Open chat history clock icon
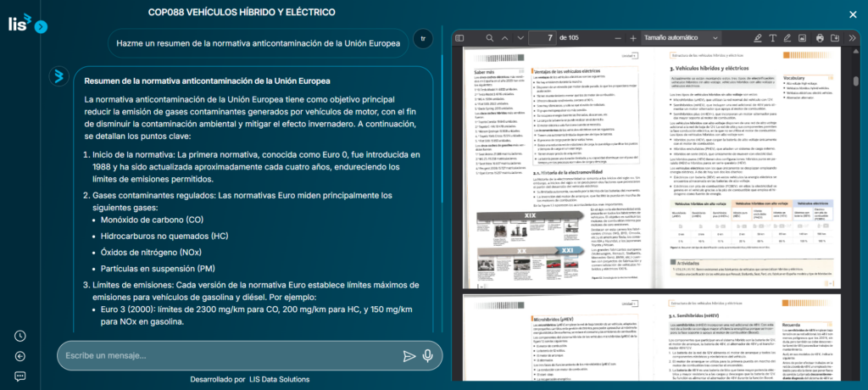The image size is (868, 390). click(x=19, y=336)
